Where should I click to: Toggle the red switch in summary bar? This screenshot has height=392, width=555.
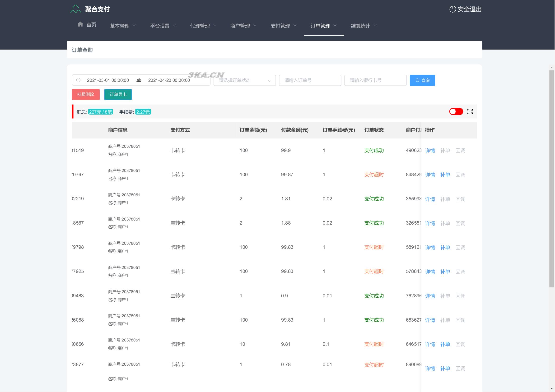click(456, 112)
